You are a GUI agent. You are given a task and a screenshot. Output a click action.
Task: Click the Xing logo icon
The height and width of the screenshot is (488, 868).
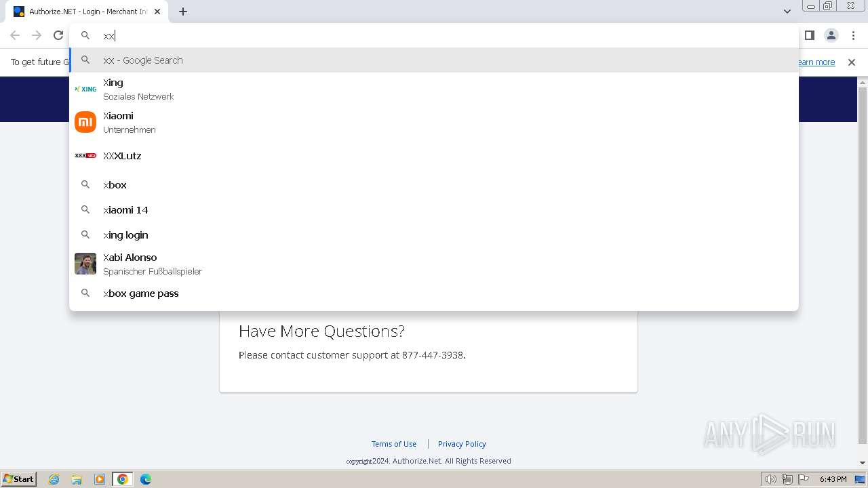(x=85, y=89)
